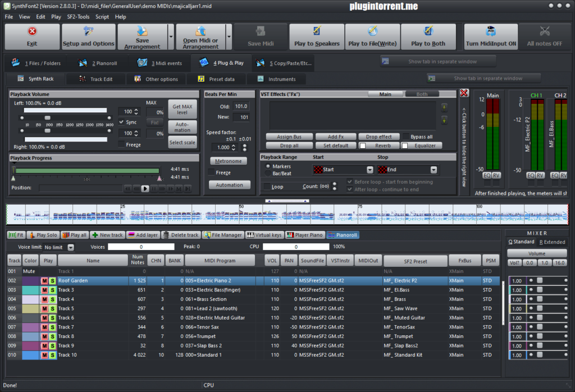Click the red X hide-right-view button
The width and height of the screenshot is (575, 392).
pyautogui.click(x=464, y=93)
